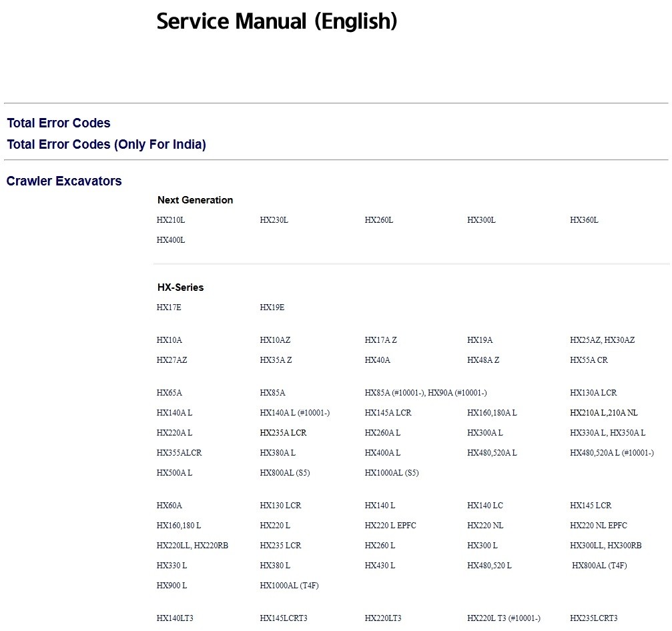Select the HX220LL, HX220RB link
This screenshot has width=672, height=631.
[192, 546]
